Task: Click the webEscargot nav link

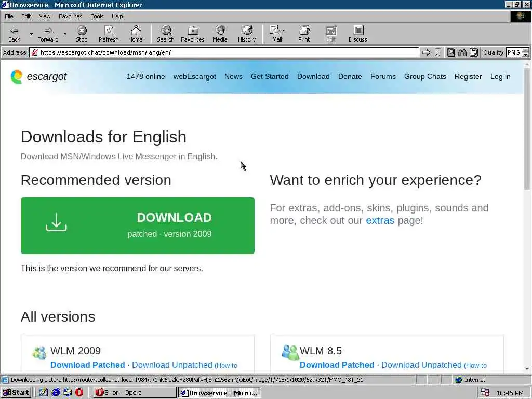Action: point(194,76)
